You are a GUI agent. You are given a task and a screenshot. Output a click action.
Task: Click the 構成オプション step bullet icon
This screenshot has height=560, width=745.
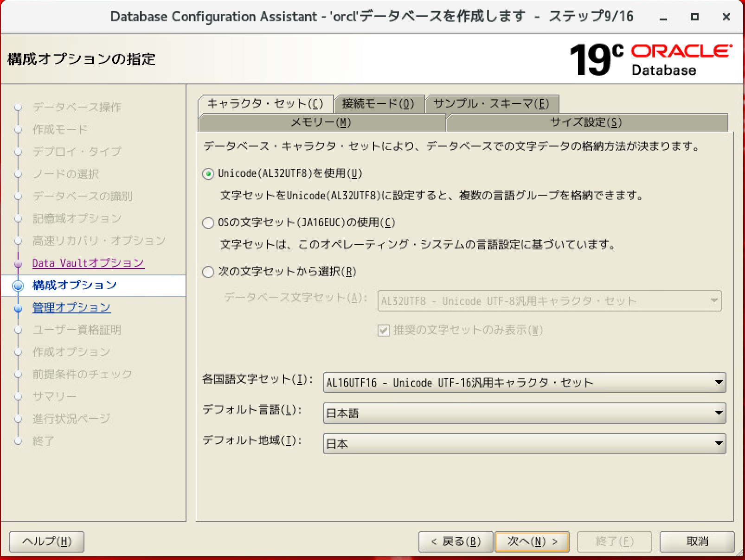(x=18, y=286)
